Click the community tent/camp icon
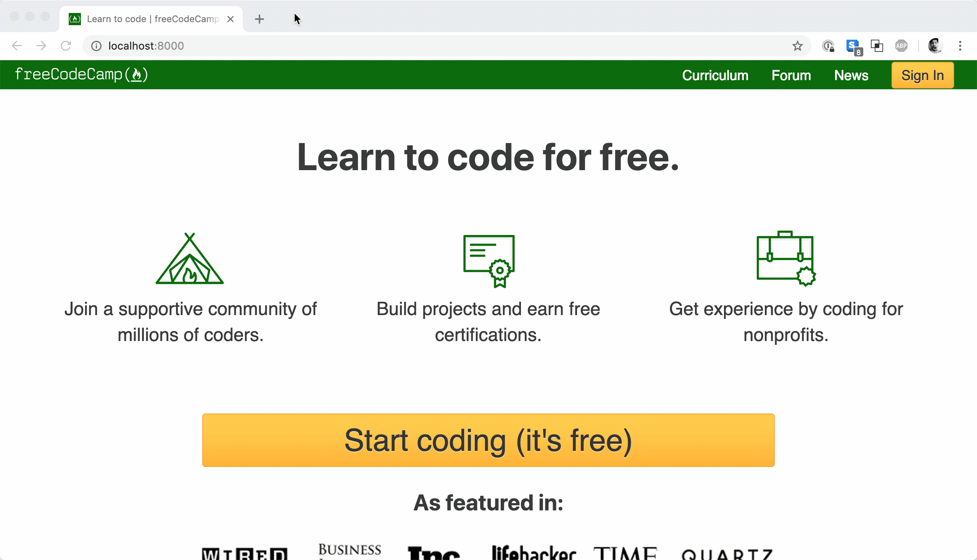Image resolution: width=977 pixels, height=560 pixels. (190, 258)
